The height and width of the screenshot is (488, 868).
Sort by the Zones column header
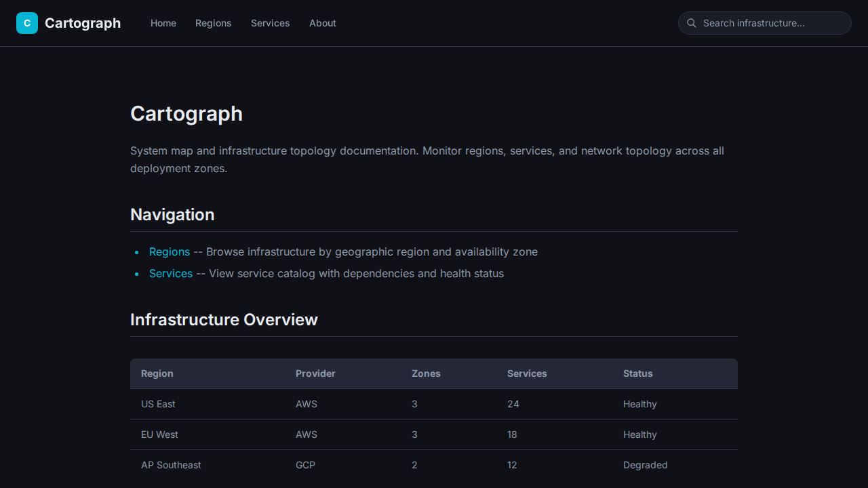[426, 373]
